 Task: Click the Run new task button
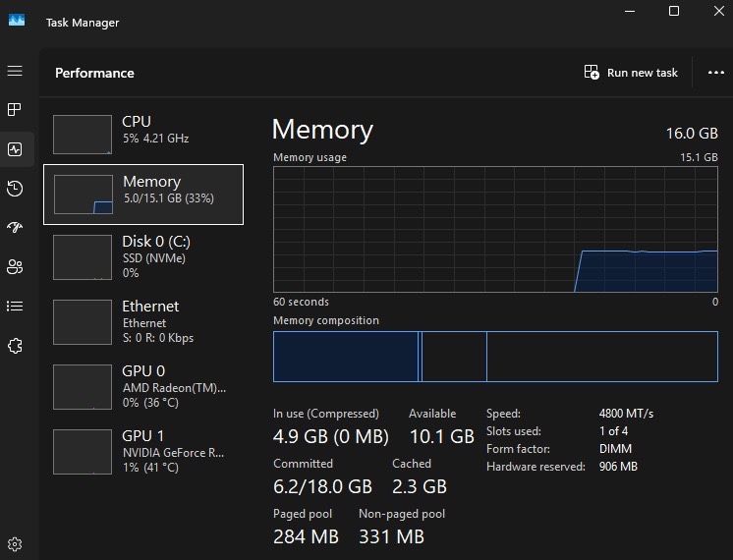(x=631, y=73)
